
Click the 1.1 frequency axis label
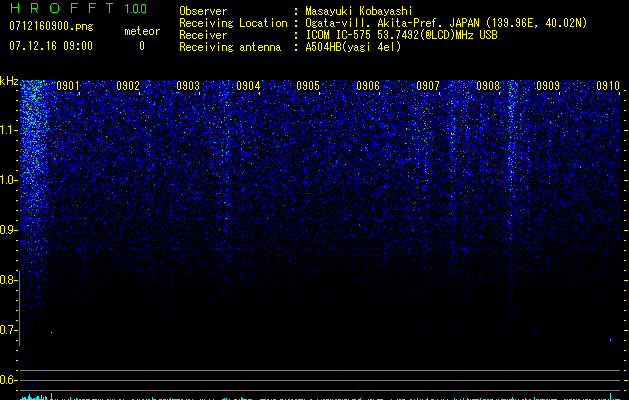click(8, 130)
